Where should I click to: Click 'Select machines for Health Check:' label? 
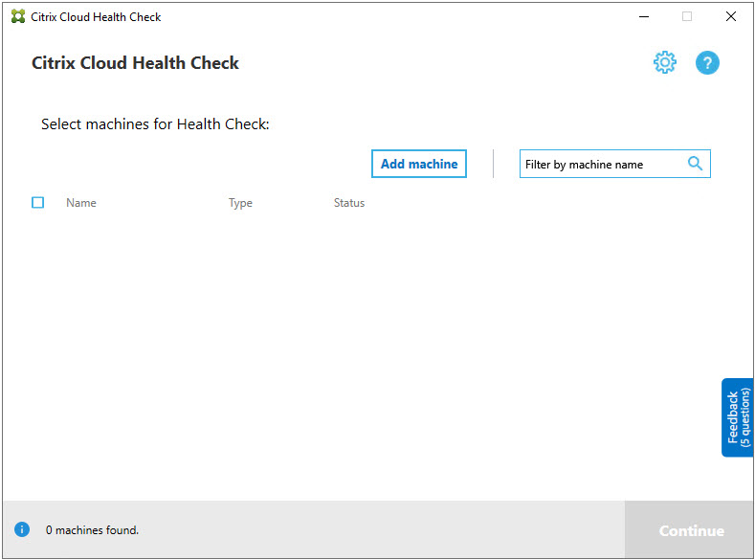[x=155, y=124]
